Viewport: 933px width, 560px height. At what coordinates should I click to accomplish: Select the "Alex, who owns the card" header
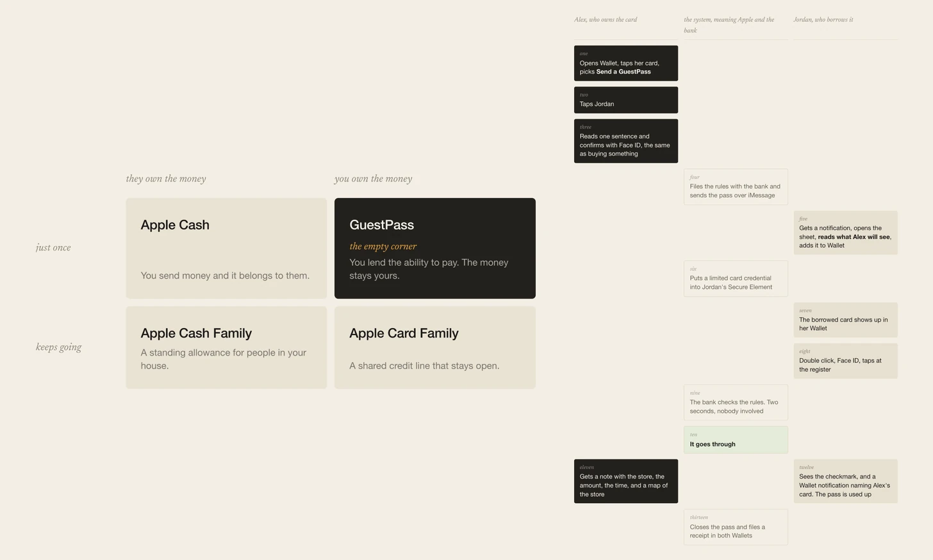pos(606,20)
